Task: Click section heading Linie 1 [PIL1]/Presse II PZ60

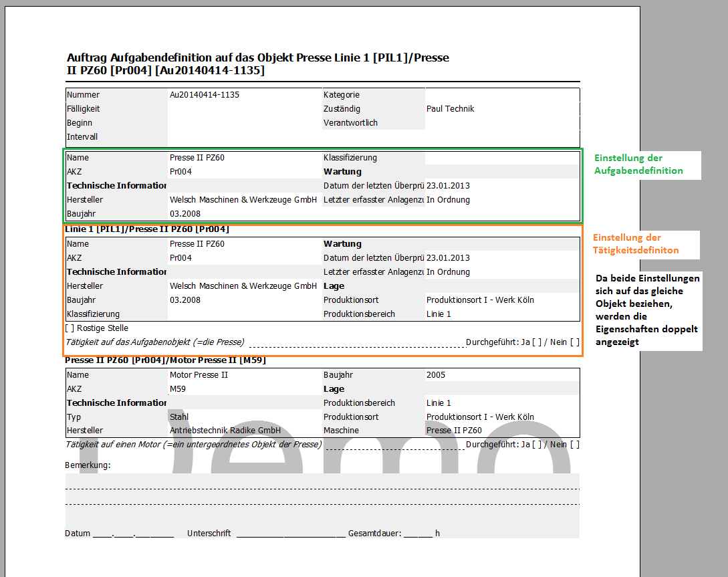Action: [147, 229]
